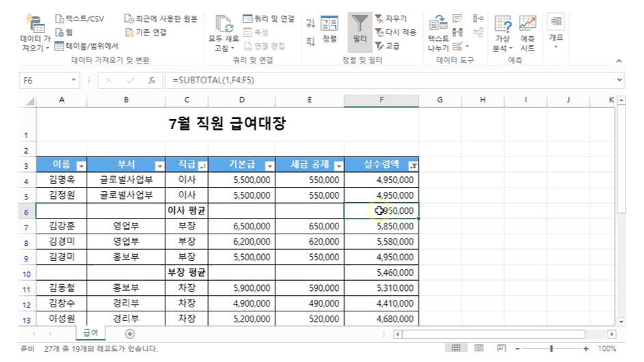
Task: Select the 급여 sheet tab
Action: coord(90,333)
